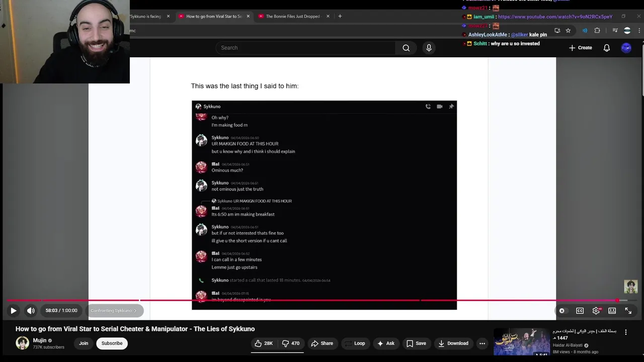Viewport: 644px width, 362px height.
Task: Click the iam_umii chat username
Action: (x=484, y=17)
